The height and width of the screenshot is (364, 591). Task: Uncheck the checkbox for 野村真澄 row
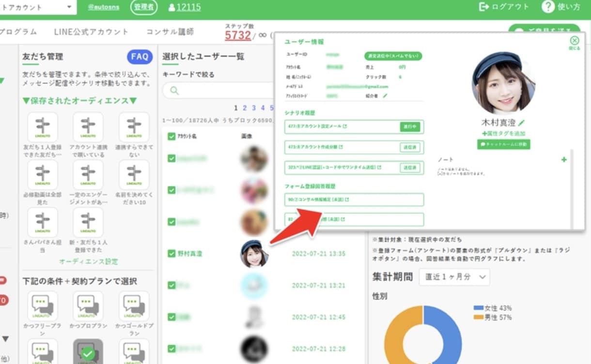click(x=171, y=253)
